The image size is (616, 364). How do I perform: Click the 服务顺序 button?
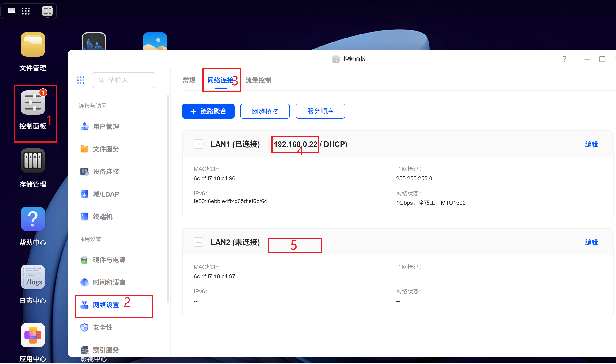pyautogui.click(x=320, y=111)
